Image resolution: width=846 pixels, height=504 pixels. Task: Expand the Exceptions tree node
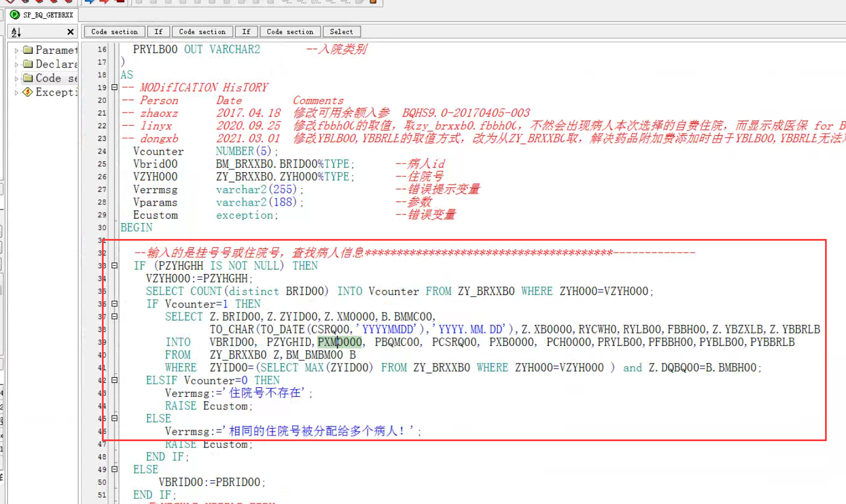[16, 92]
